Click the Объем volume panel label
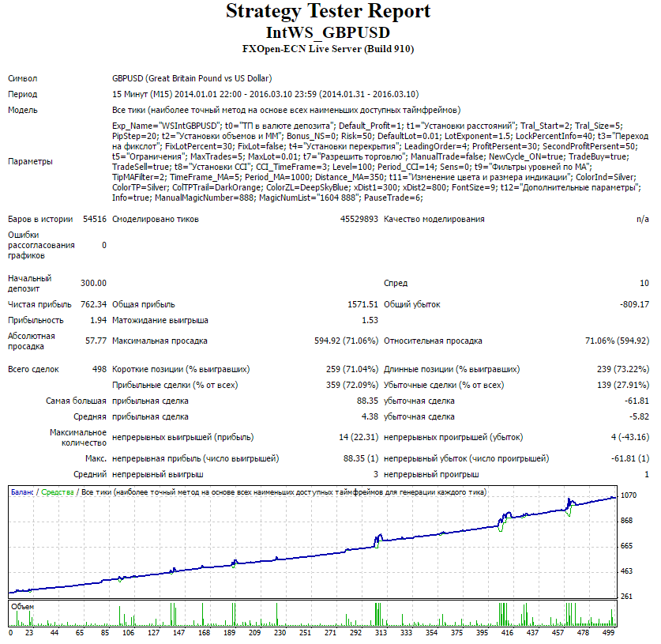The height and width of the screenshot is (644, 661). pos(22,607)
